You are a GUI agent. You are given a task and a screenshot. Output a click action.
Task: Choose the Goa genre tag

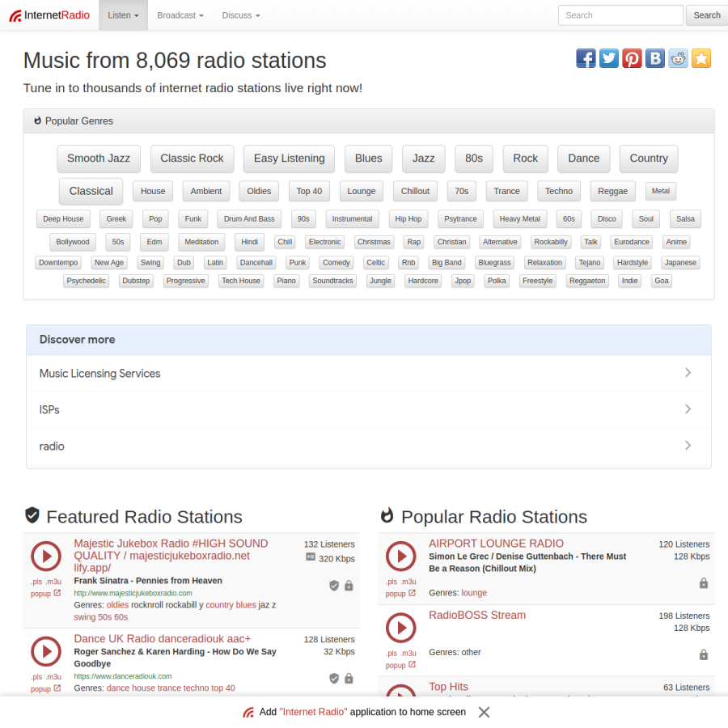(x=661, y=281)
